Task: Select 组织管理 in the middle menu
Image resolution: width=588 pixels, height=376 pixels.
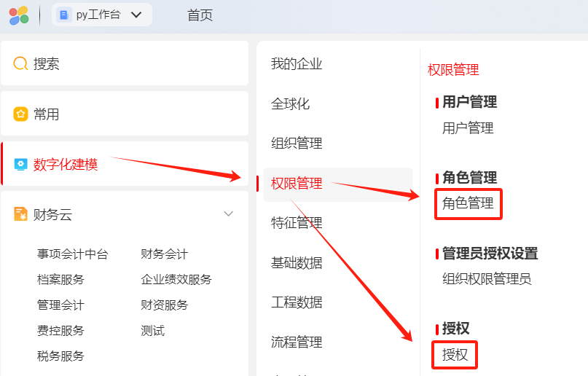Action: pos(297,144)
